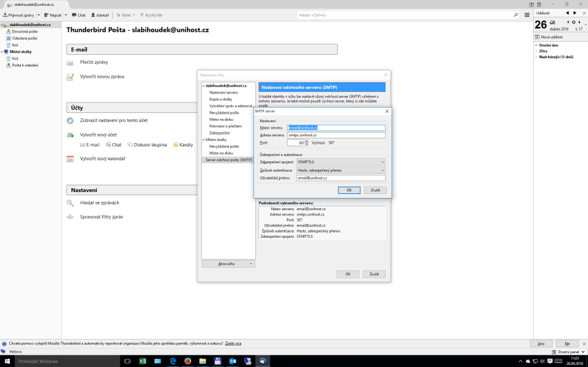Collapse Místní složky in settings tree
588x367 pixels.
204,140
